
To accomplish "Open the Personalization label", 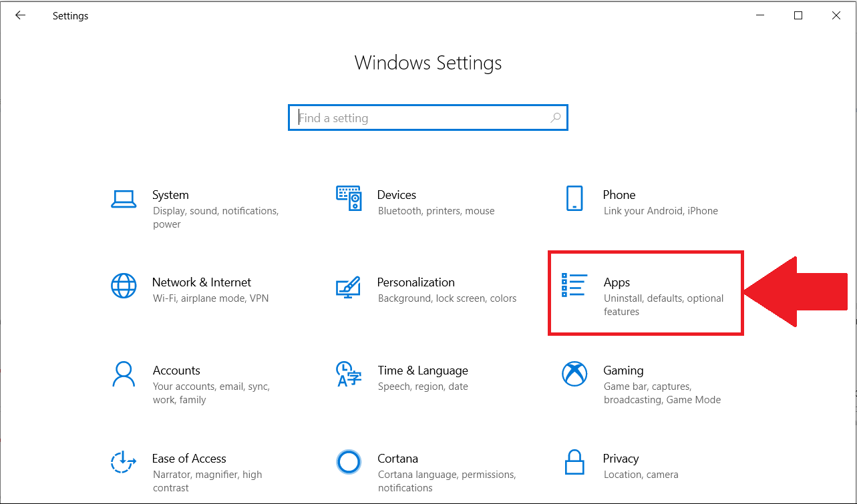I will 416,282.
